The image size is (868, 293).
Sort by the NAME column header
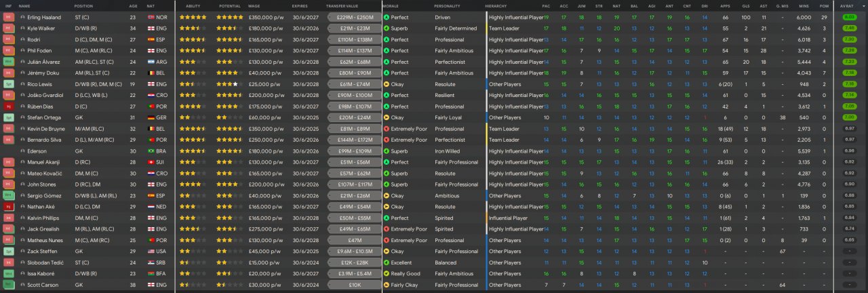pyautogui.click(x=25, y=5)
